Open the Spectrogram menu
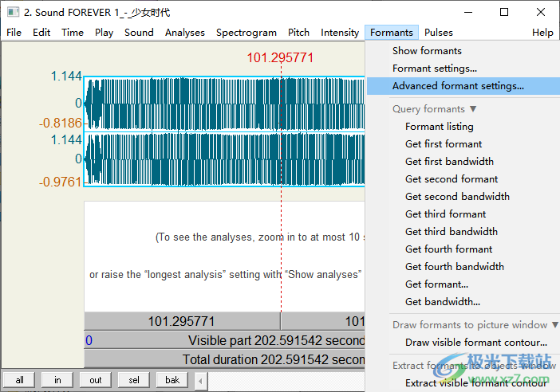This screenshot has height=392, width=560. click(246, 33)
